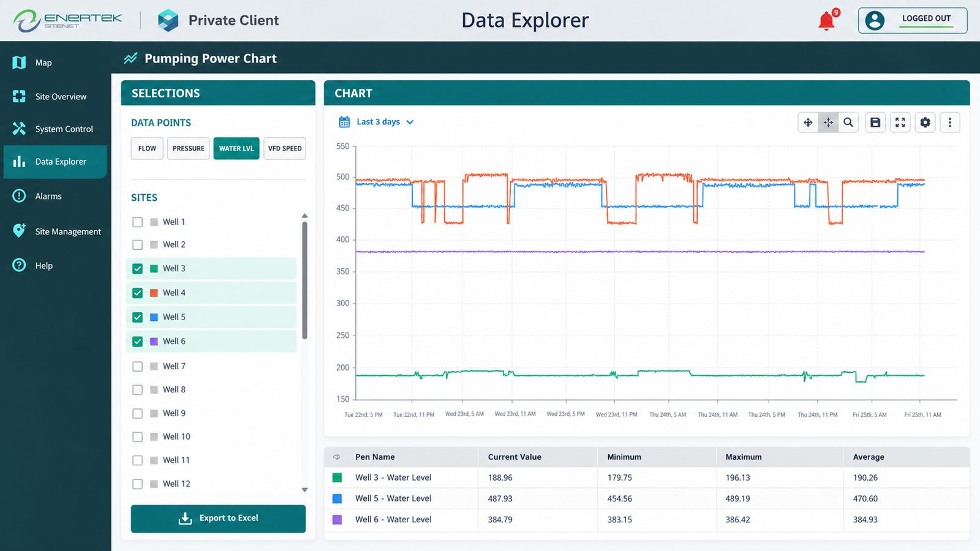Sort by the Average column header

point(869,457)
